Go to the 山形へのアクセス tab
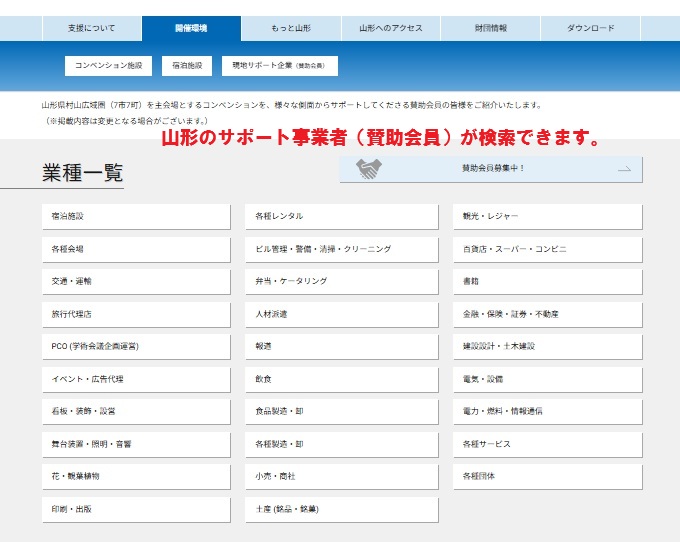 (x=390, y=28)
